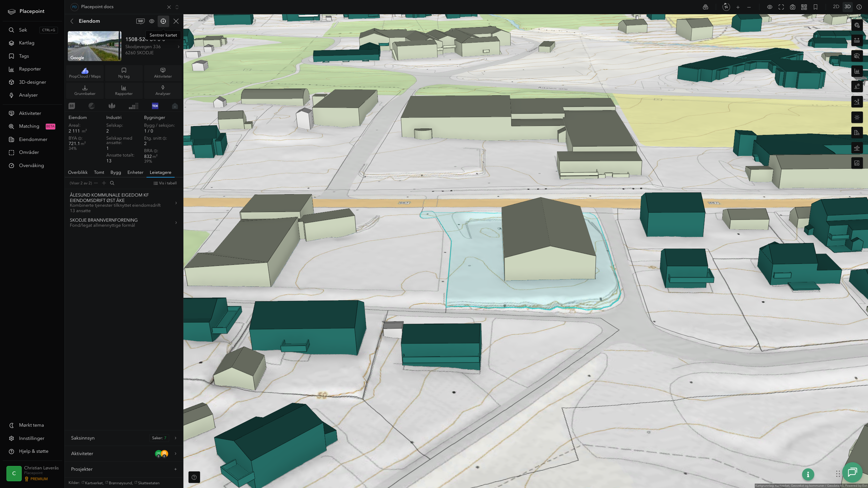Switch to the Enheter tab
868x488 pixels.
[135, 172]
